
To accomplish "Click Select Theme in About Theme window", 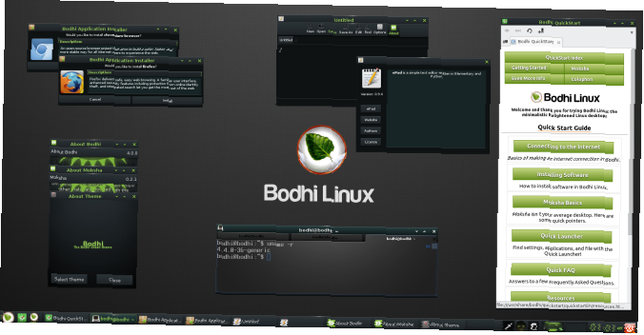I will 70,279.
